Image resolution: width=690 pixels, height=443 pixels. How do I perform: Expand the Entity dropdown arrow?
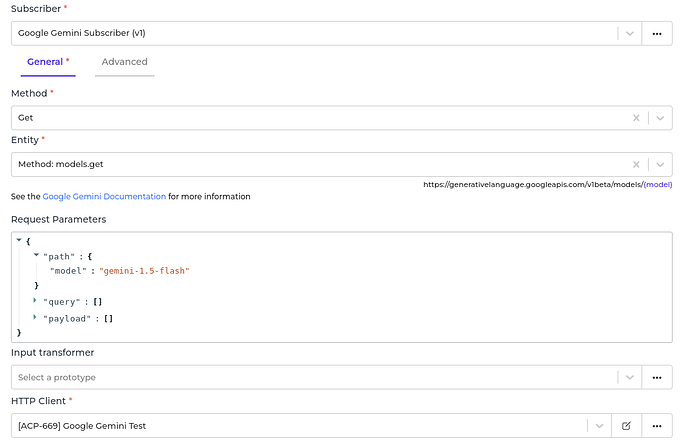[660, 165]
